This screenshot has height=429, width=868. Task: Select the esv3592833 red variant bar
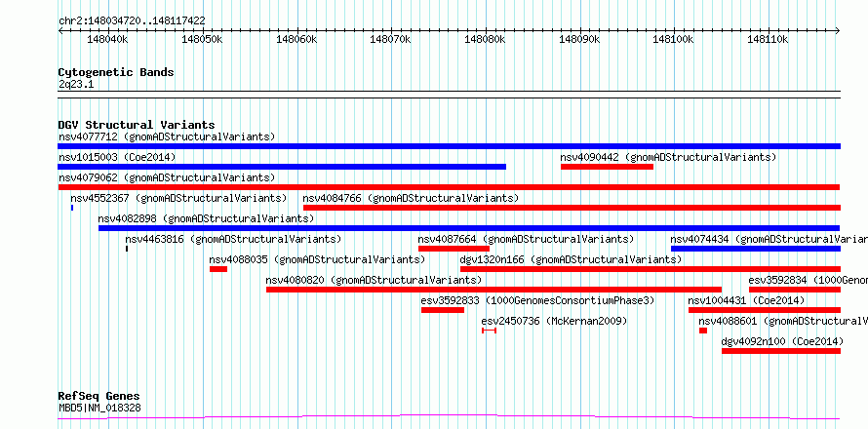tap(443, 310)
